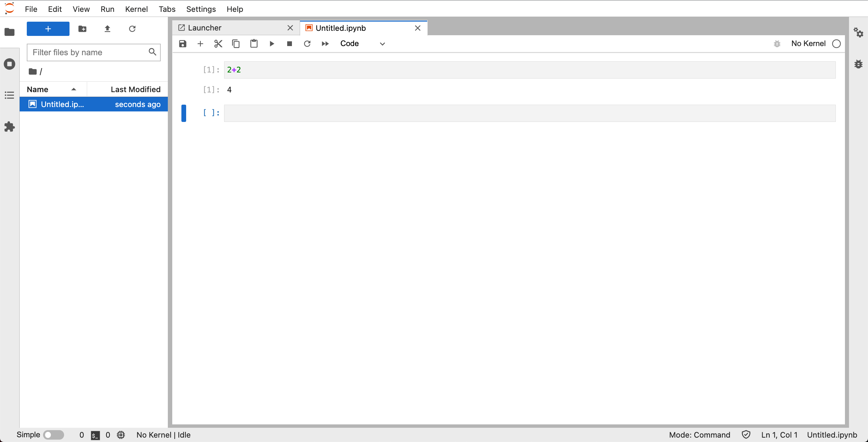Screen dimensions: 868x442
Task: Sort files by Name column header
Action: point(37,89)
